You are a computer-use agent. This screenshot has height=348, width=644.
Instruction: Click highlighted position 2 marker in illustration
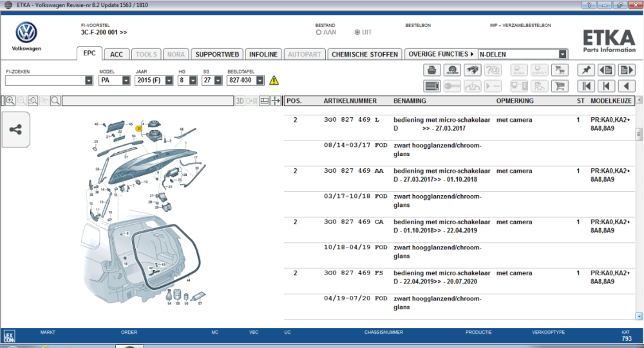coord(139,129)
